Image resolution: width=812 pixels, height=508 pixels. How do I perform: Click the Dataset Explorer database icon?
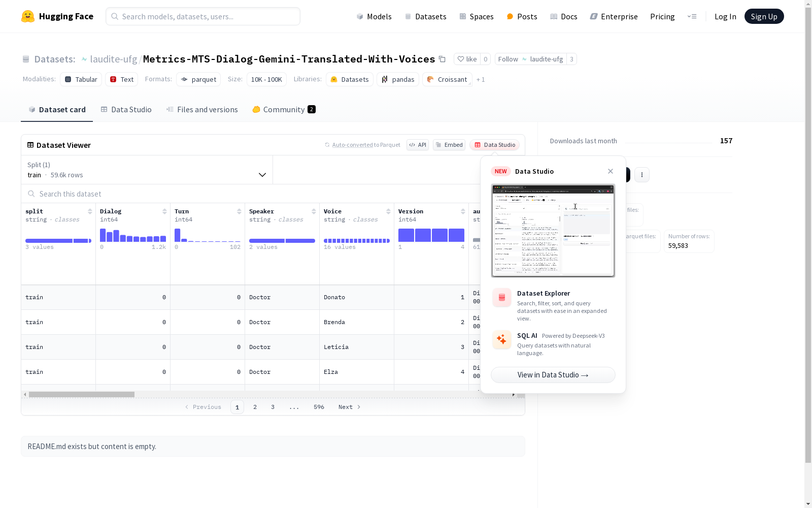pyautogui.click(x=502, y=298)
